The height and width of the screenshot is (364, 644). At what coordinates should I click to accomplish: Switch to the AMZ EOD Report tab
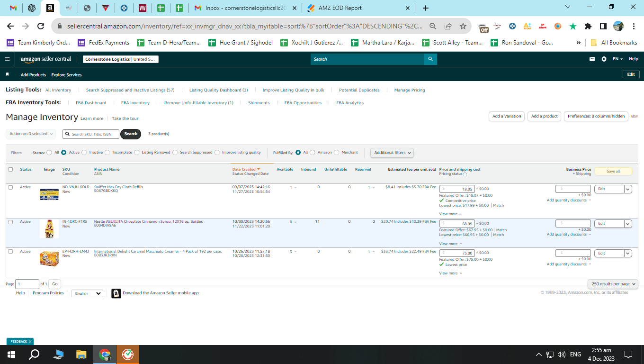pos(359,8)
